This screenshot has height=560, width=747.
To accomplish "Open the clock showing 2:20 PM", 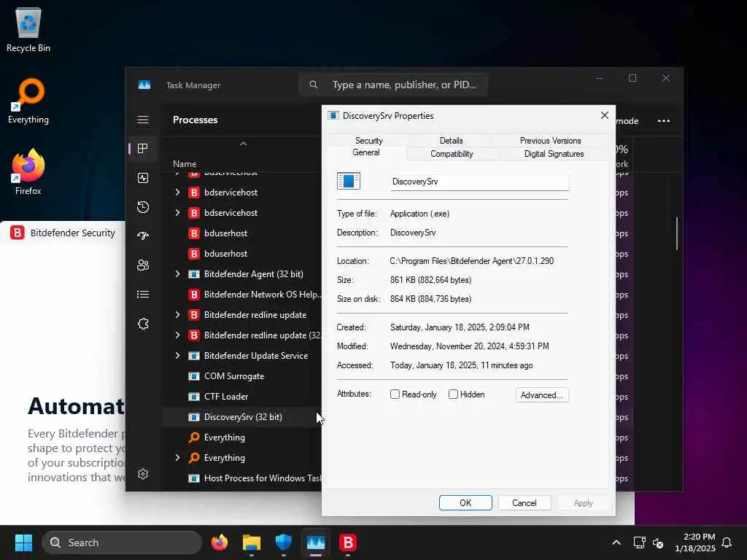I will click(695, 542).
